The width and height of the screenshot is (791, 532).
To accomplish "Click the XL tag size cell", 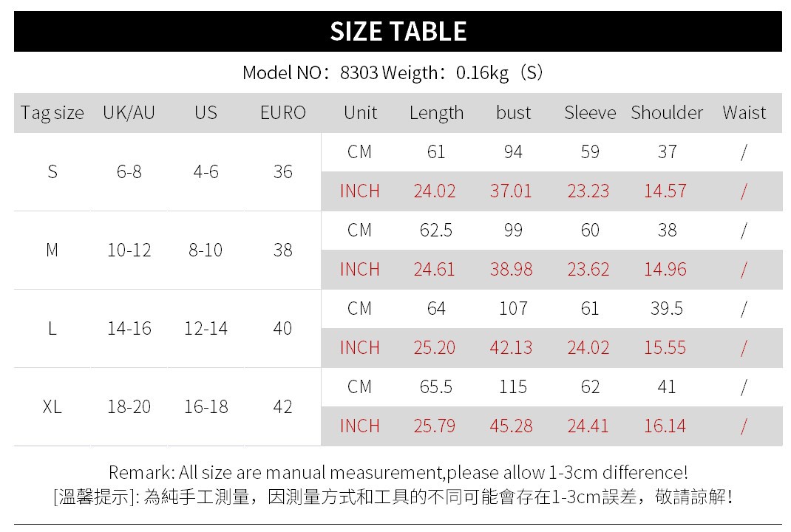I will pyautogui.click(x=52, y=406).
